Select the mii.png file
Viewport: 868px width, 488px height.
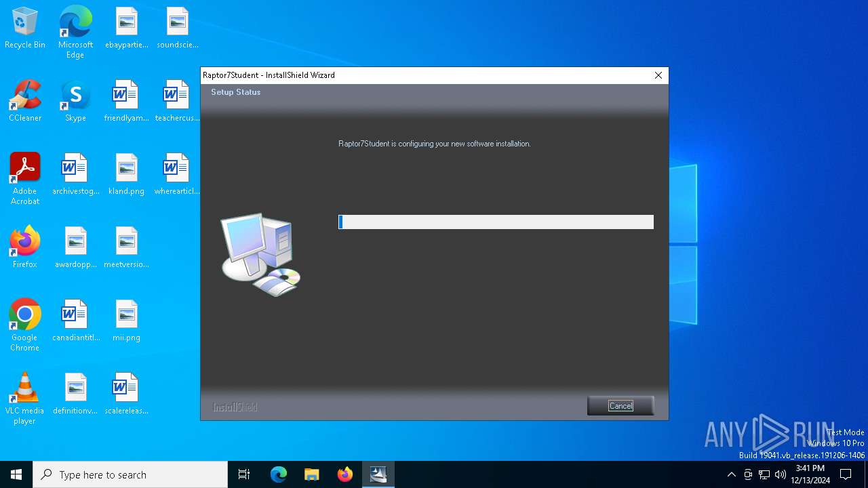(126, 321)
